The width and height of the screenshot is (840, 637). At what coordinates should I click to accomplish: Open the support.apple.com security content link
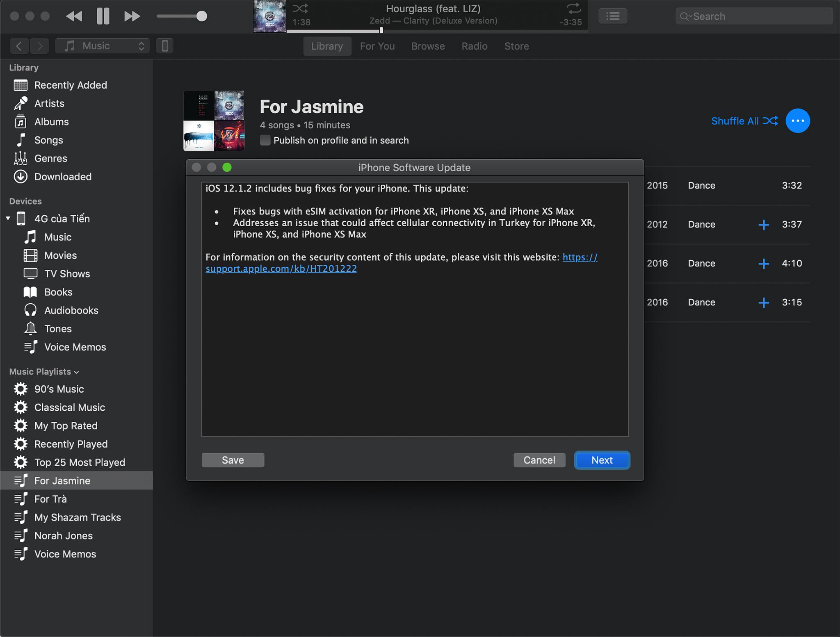pos(281,268)
